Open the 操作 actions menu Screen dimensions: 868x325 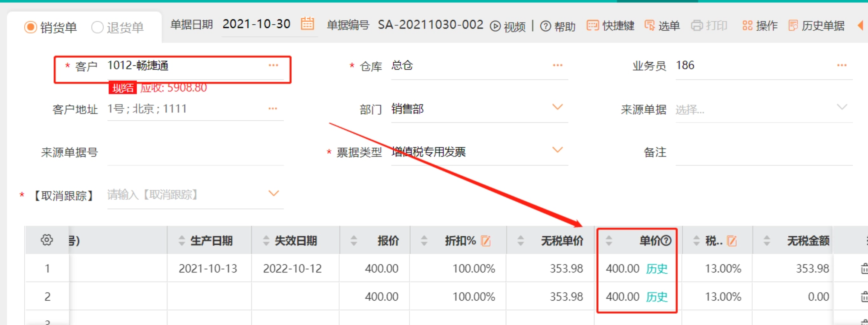pyautogui.click(x=760, y=26)
